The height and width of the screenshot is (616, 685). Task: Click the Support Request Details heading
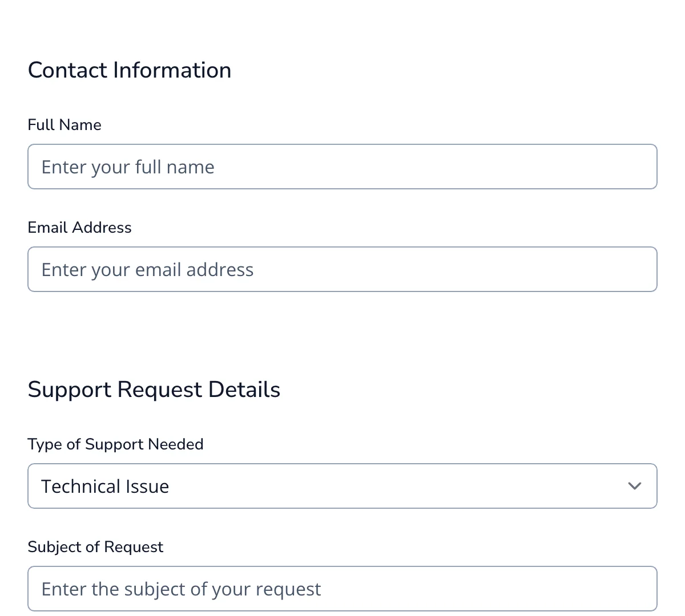point(154,389)
